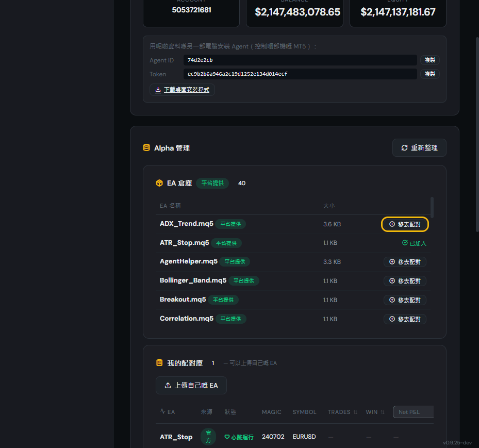
Task: Click the SYMBOL column header
Action: coord(304,412)
